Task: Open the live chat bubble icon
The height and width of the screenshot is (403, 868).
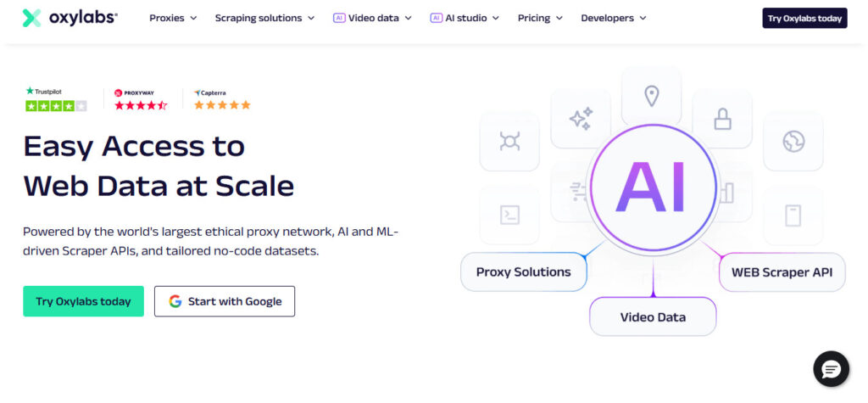Action: coord(831,368)
